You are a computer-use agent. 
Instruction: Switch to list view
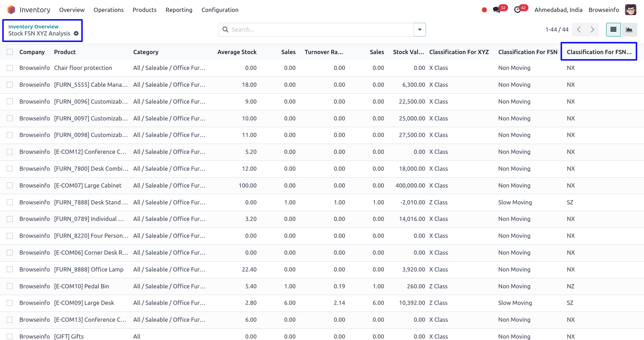point(613,30)
